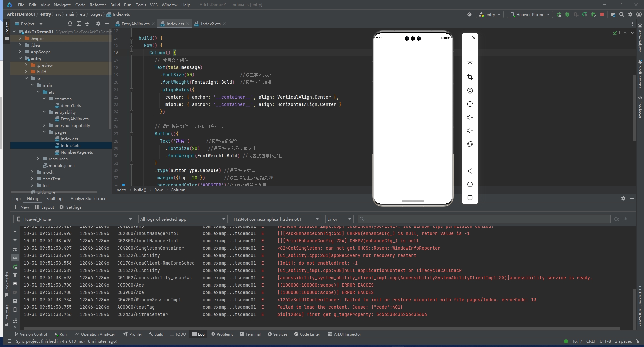
Task: Increase emulator volume
Action: (x=470, y=117)
